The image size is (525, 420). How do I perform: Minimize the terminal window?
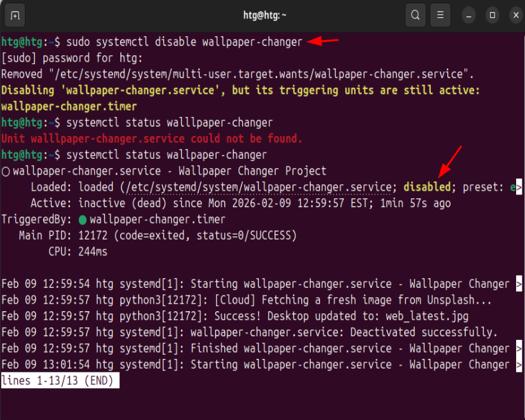tap(469, 15)
